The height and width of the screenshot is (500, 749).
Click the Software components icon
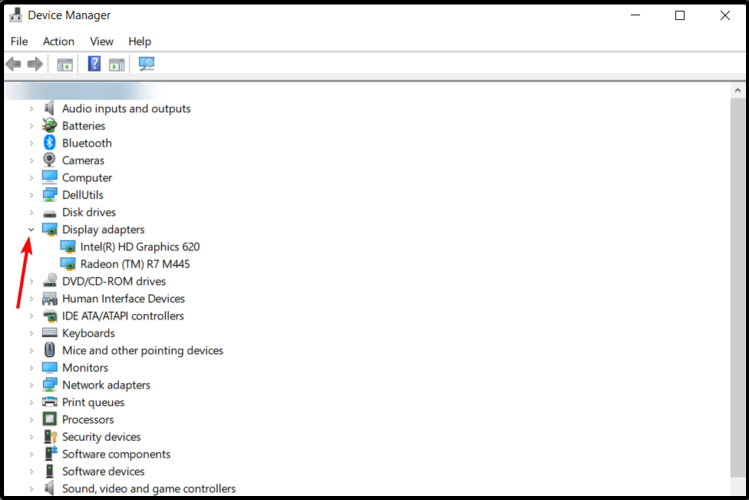(50, 454)
